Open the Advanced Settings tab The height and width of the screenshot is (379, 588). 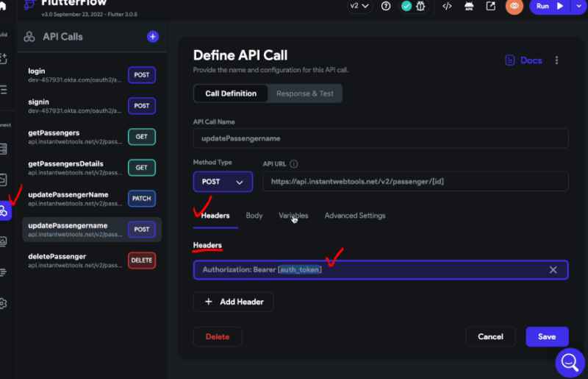coord(355,216)
